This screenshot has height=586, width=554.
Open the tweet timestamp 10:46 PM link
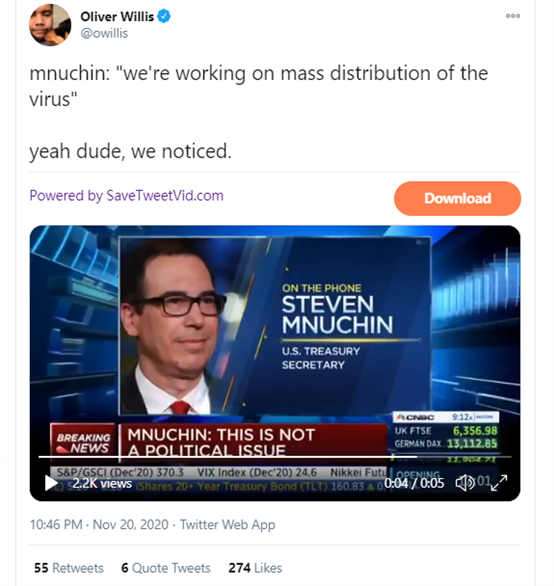tap(56, 525)
